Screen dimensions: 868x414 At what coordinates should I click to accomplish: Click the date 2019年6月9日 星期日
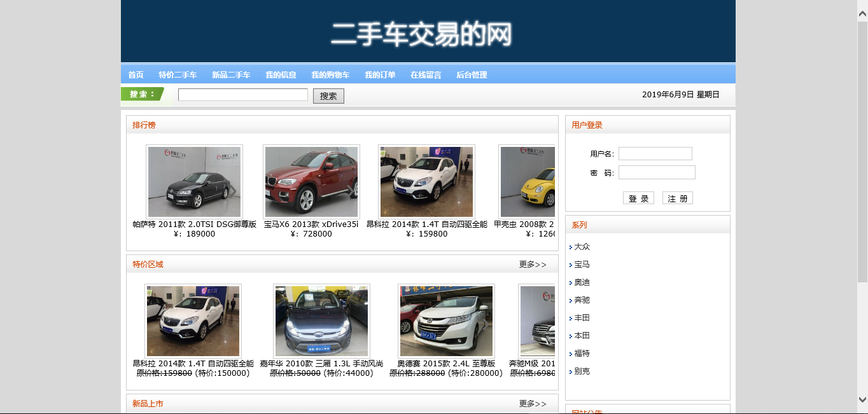click(681, 95)
